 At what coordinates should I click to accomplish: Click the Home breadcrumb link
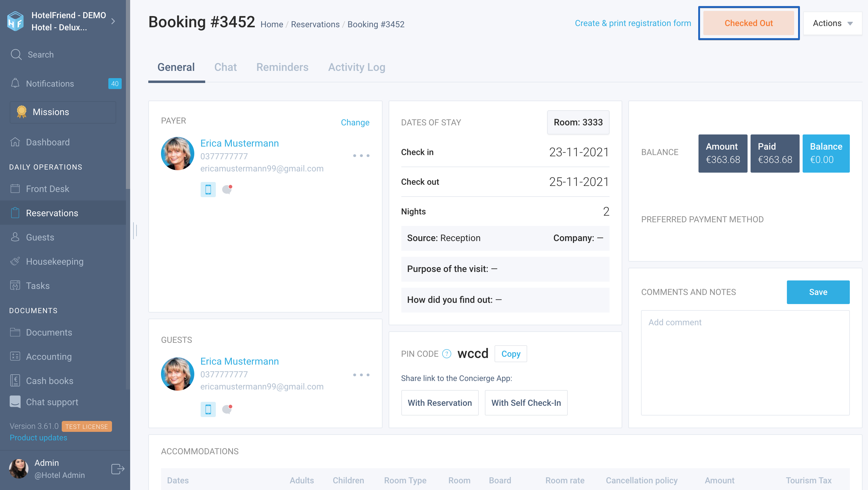point(271,24)
